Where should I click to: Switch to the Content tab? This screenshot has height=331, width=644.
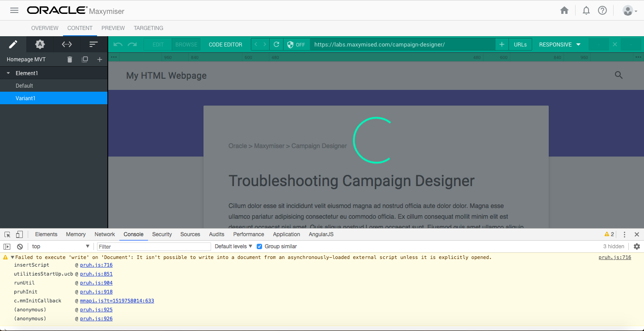[80, 28]
